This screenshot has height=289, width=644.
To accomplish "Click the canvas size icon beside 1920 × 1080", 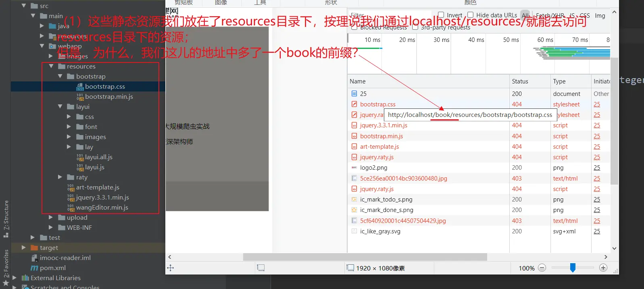I will [x=350, y=268].
